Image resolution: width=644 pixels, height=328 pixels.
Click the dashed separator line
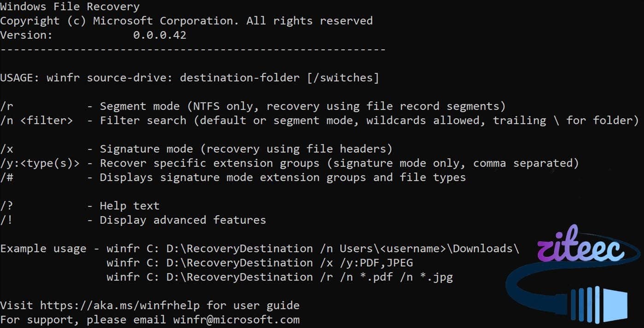(193, 49)
